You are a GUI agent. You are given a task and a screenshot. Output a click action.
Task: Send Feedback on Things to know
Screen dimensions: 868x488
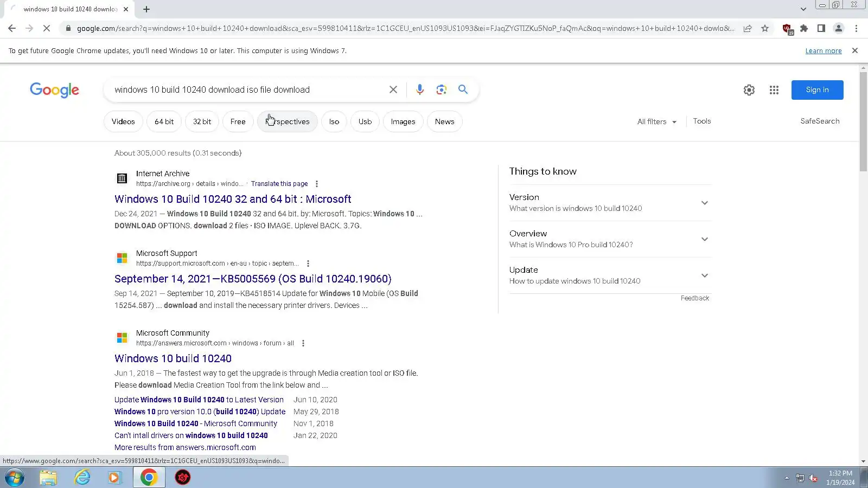point(695,298)
